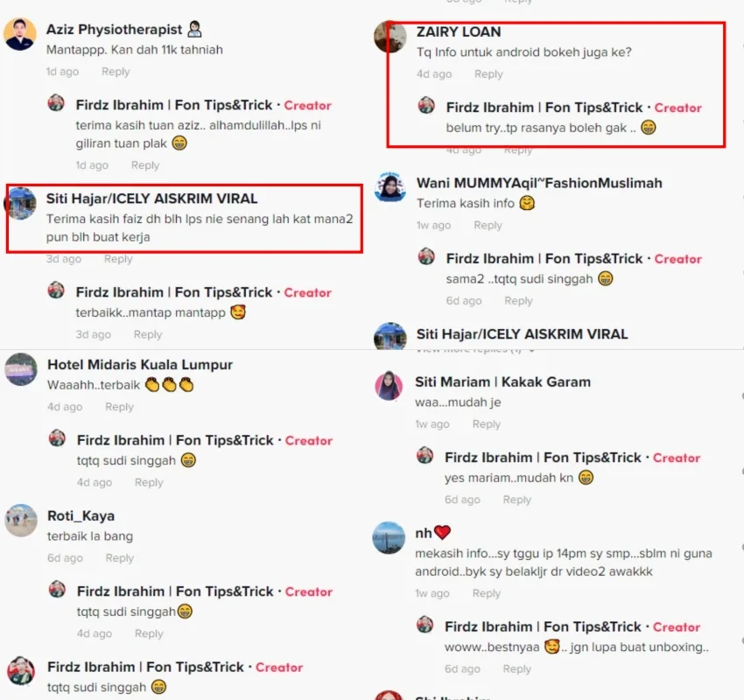Image resolution: width=744 pixels, height=700 pixels.
Task: Reply to Hotel Midaris 'Waaahh..terbaik' comment
Action: pyautogui.click(x=119, y=407)
